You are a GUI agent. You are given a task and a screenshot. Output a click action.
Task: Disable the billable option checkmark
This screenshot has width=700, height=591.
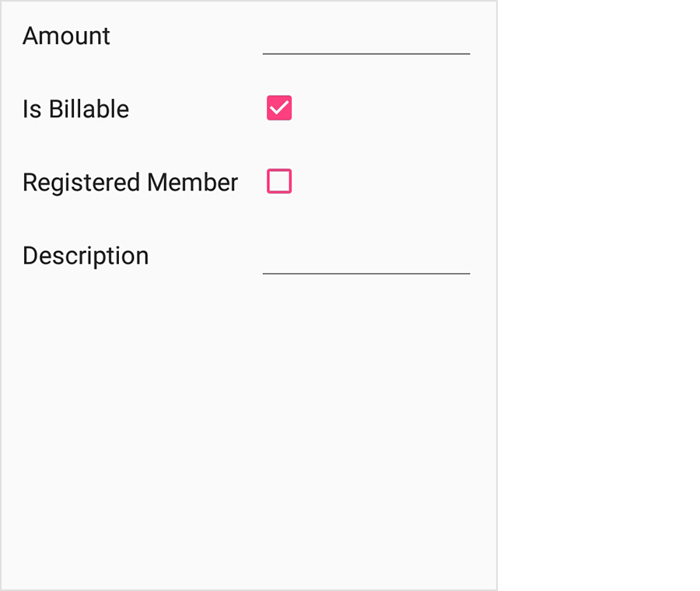[279, 108]
